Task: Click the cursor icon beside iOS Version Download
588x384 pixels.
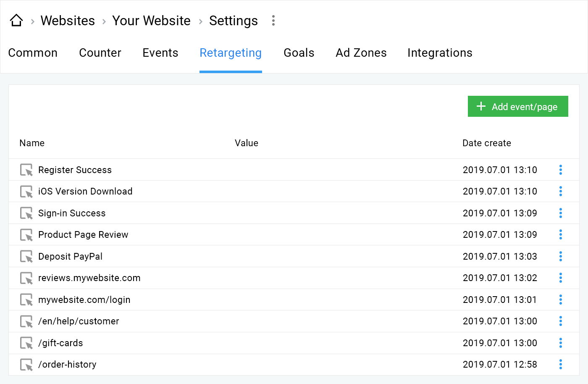Action: click(x=26, y=191)
